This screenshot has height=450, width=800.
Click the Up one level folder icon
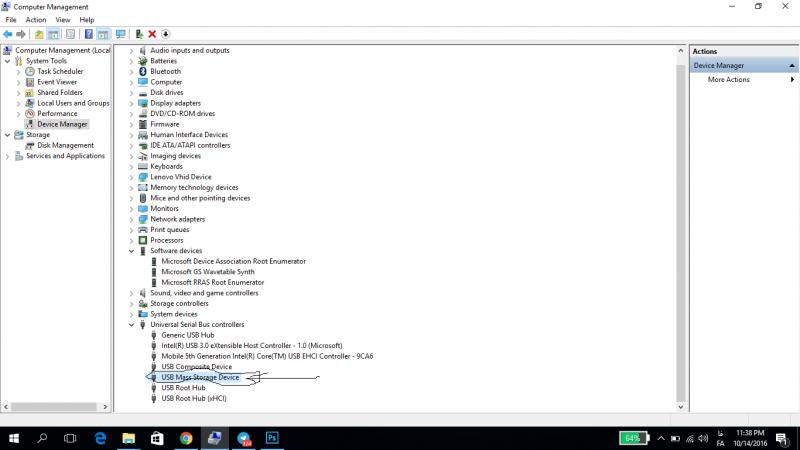(x=39, y=34)
